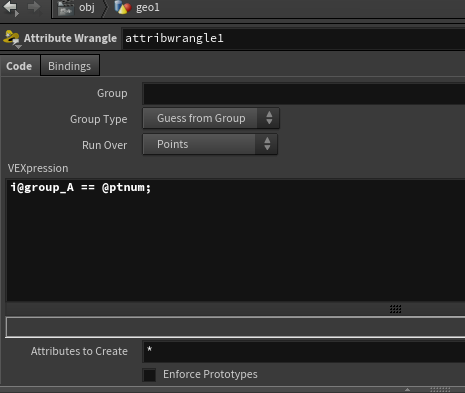
Task: Open the geo1 path segment
Action: click(148, 7)
